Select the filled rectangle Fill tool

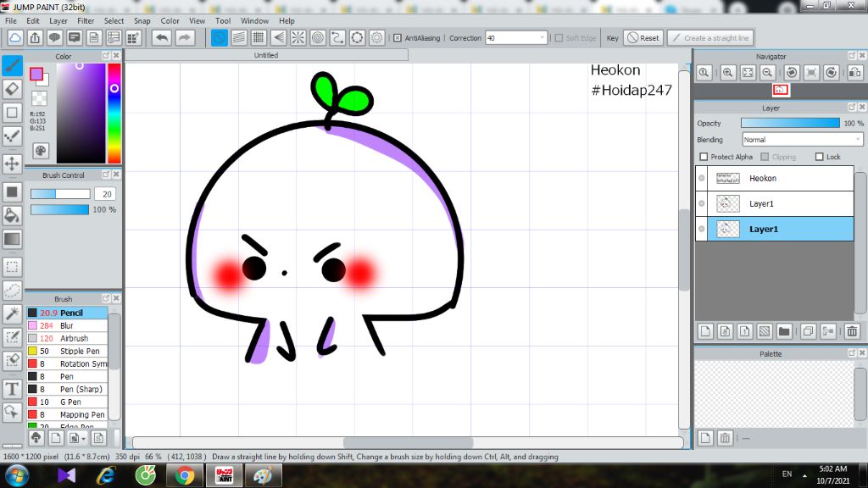pos(12,192)
